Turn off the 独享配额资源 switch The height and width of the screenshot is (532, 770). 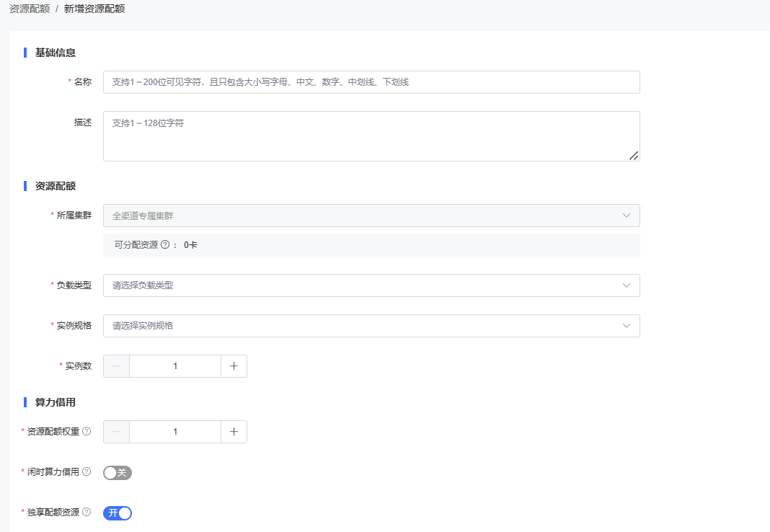coord(118,513)
